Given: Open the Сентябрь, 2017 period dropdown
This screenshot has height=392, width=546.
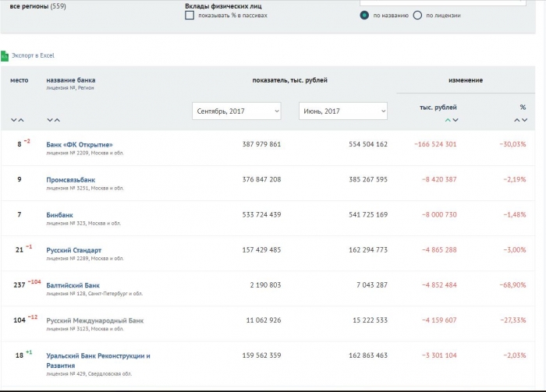Looking at the screenshot, I should point(236,111).
